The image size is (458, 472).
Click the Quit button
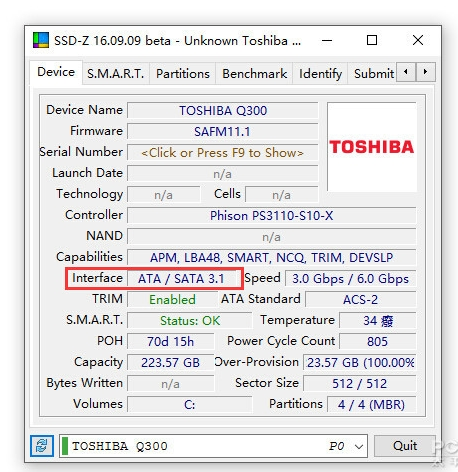[405, 446]
